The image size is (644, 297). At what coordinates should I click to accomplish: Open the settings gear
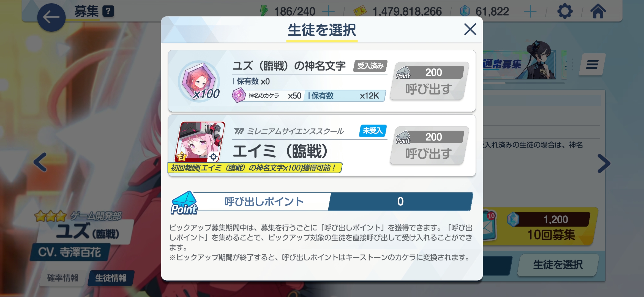point(565,12)
